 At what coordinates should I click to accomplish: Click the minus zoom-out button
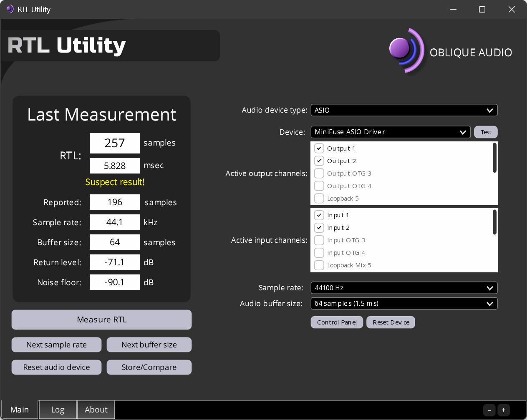coord(489,410)
